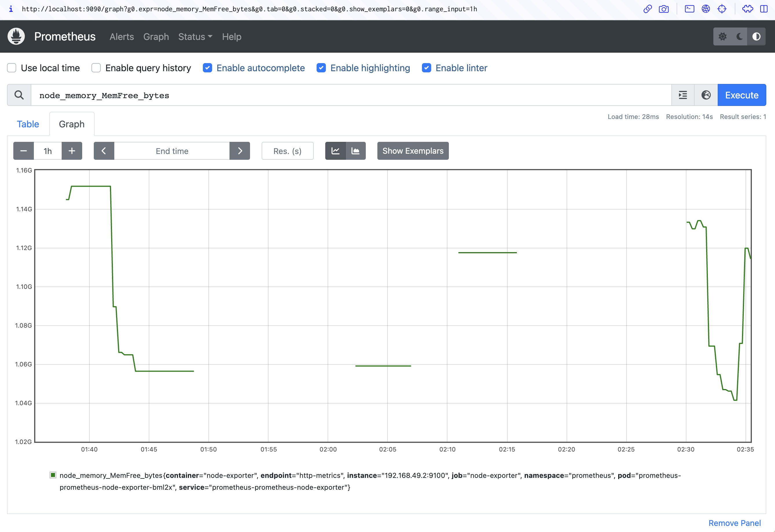Screen dimensions: 775x532
Task: Uncheck Enable autocomplete
Action: (x=207, y=68)
